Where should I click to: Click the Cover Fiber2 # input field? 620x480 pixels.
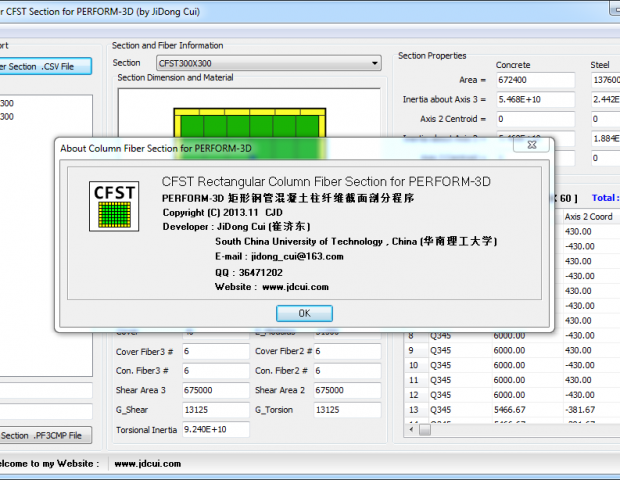point(346,352)
